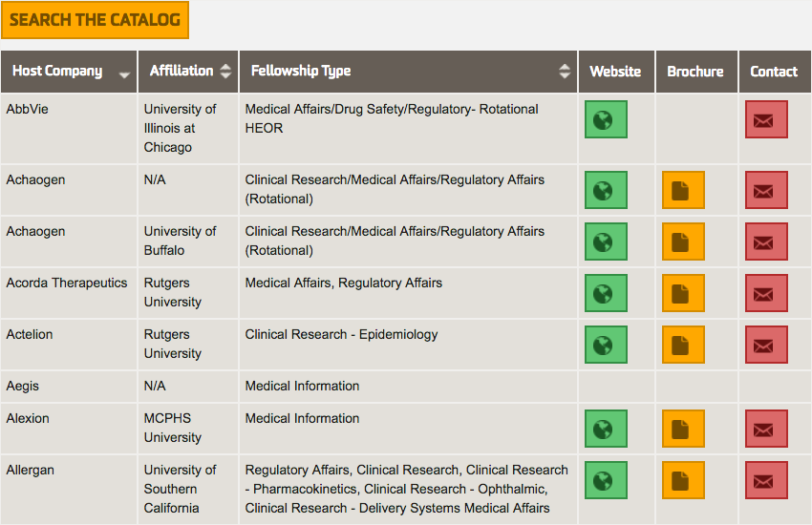The image size is (812, 525).
Task: Click Alexion contact envelope icon
Action: 766,429
